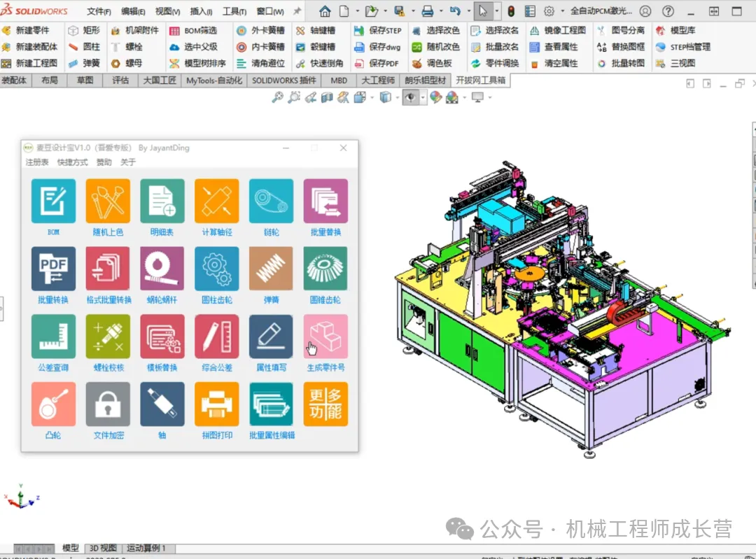Switch to the SOLIDWORKS 插件 tab

[x=284, y=80]
